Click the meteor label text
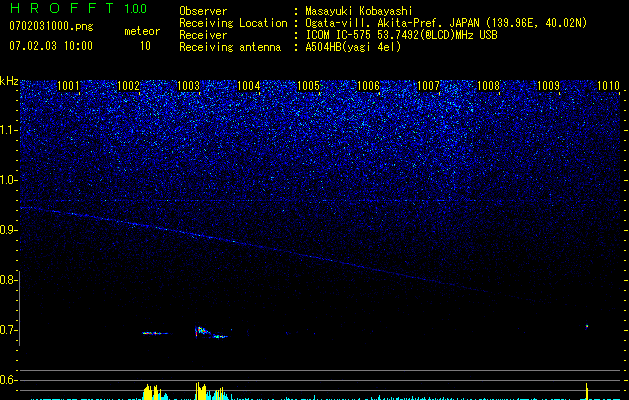 (142, 31)
